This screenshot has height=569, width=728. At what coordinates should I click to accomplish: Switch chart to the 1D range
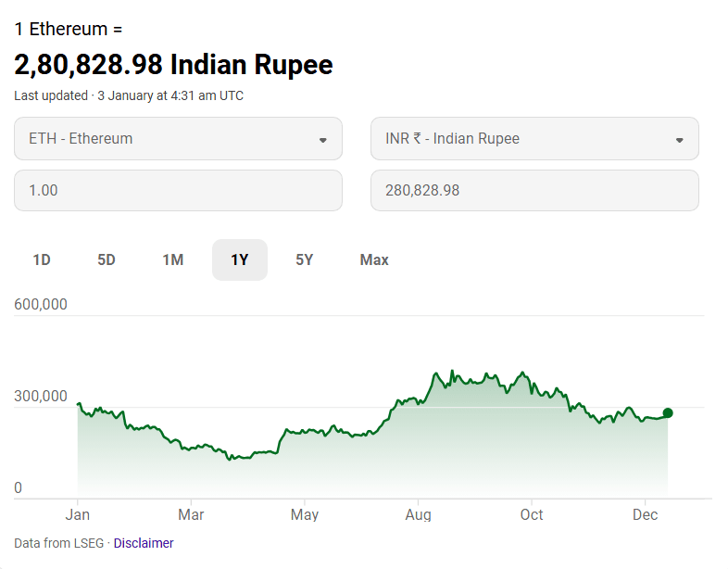[x=42, y=259]
